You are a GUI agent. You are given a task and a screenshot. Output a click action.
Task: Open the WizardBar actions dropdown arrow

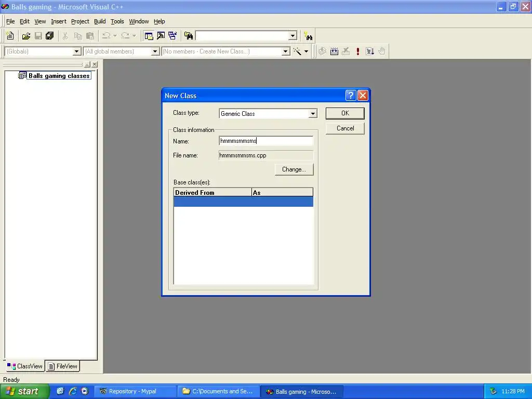[306, 51]
